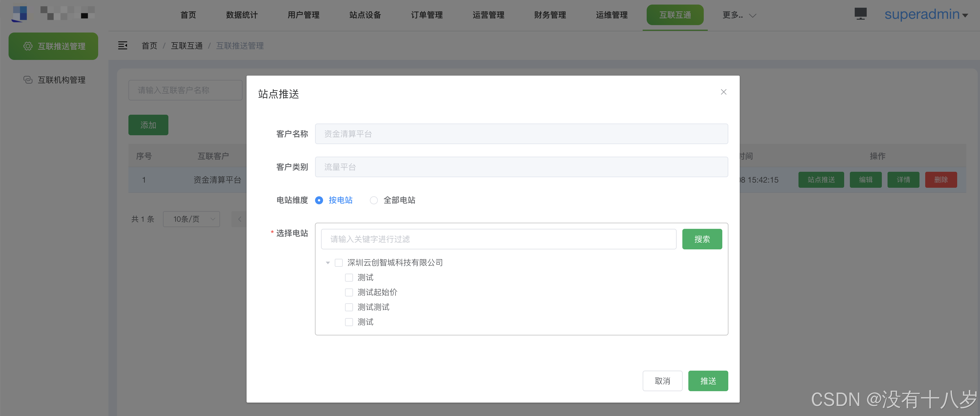Click the sidebar collapse hamburger icon
980x416 pixels.
point(122,46)
